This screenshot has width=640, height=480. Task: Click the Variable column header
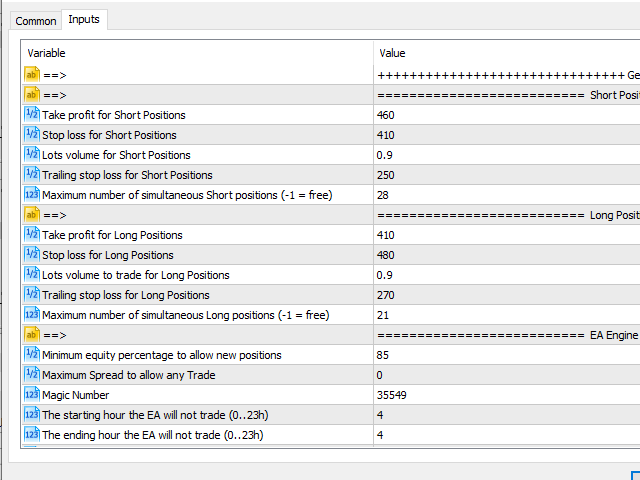46,53
